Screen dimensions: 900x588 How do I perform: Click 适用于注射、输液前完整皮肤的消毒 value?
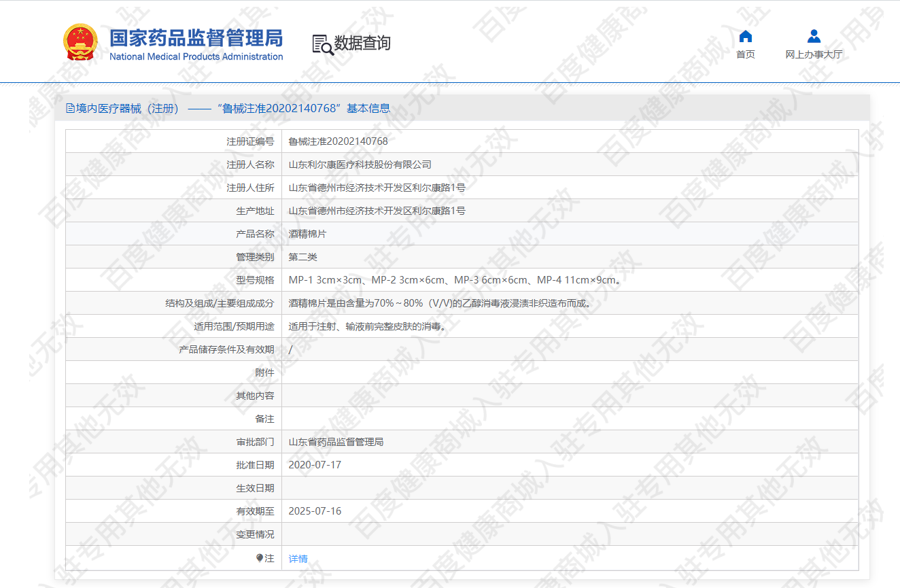click(368, 326)
